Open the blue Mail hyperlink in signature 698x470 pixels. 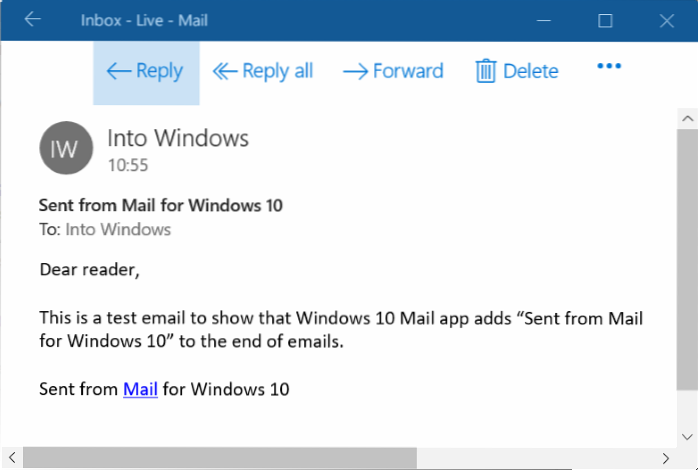click(x=140, y=389)
